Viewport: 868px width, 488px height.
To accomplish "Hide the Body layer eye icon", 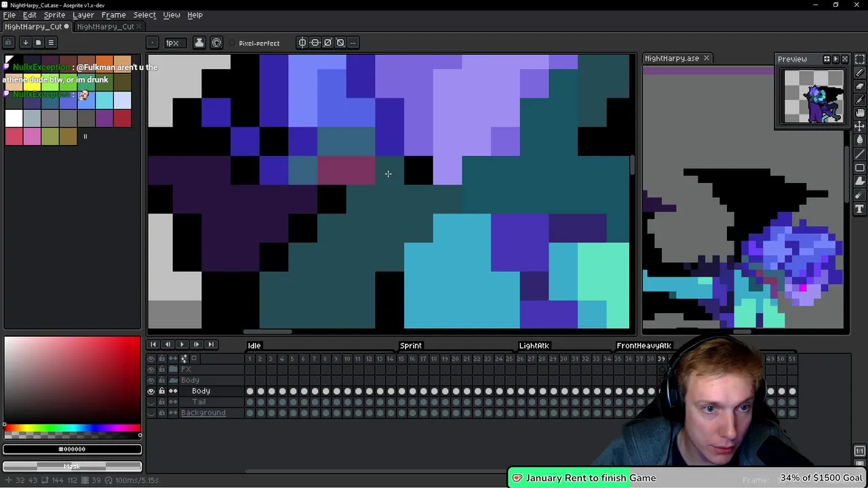I will pyautogui.click(x=151, y=391).
